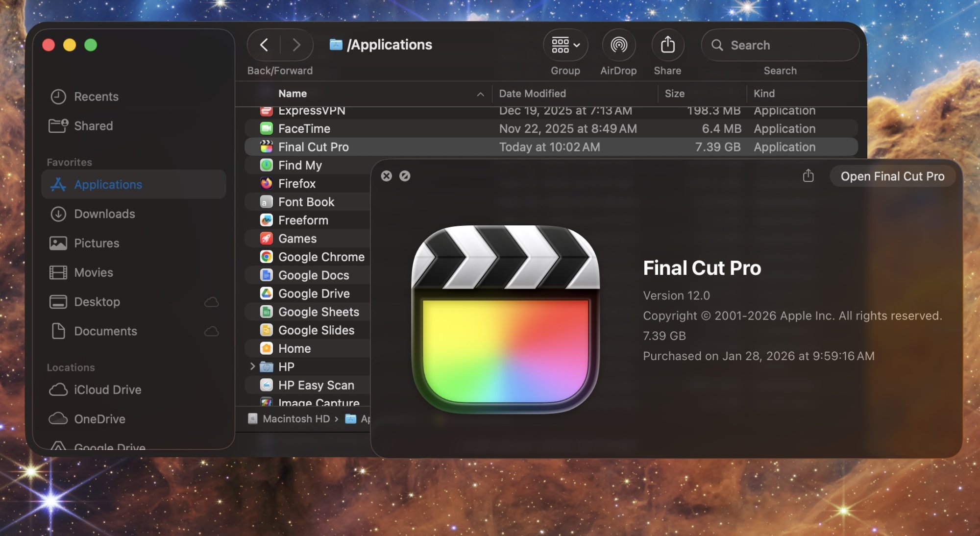The image size is (980, 536).
Task: Click the Date Modified column header
Action: [x=532, y=94]
